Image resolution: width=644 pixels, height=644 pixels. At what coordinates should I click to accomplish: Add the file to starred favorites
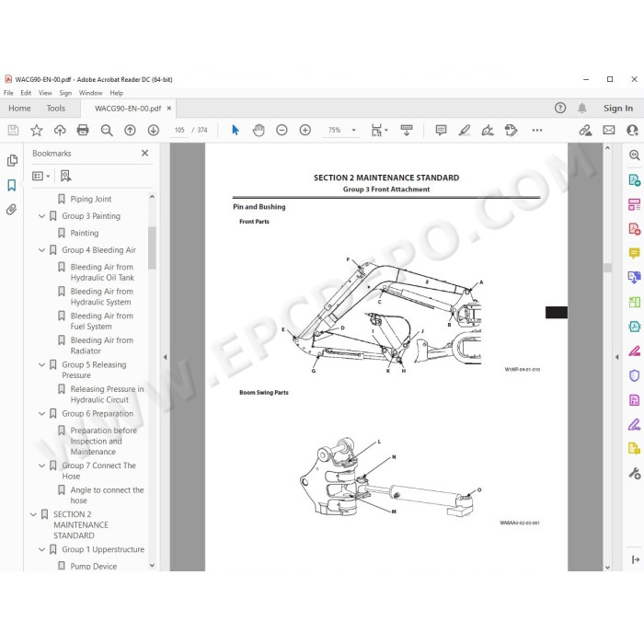(37, 131)
